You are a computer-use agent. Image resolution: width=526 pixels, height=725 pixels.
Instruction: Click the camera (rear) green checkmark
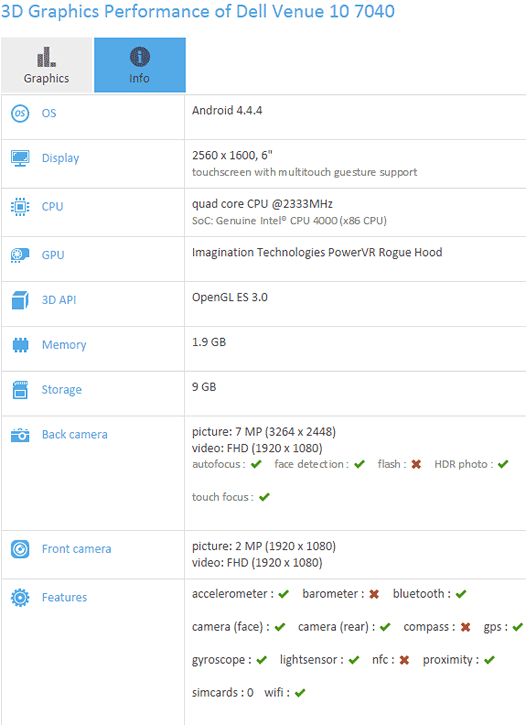[385, 627]
